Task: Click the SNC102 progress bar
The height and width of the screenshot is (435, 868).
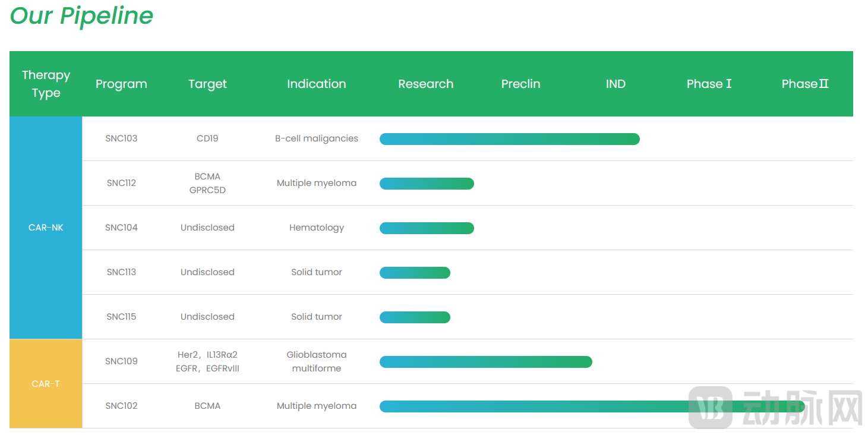Action: point(535,406)
